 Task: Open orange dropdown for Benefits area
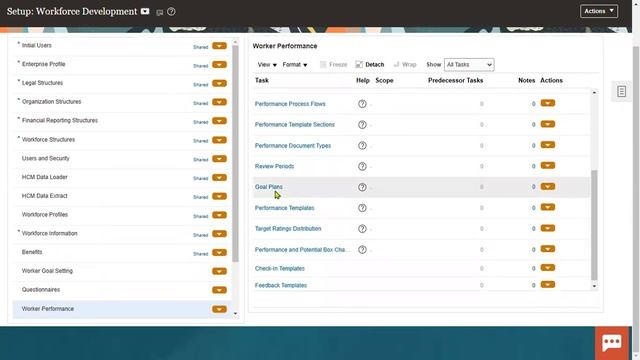[219, 253]
